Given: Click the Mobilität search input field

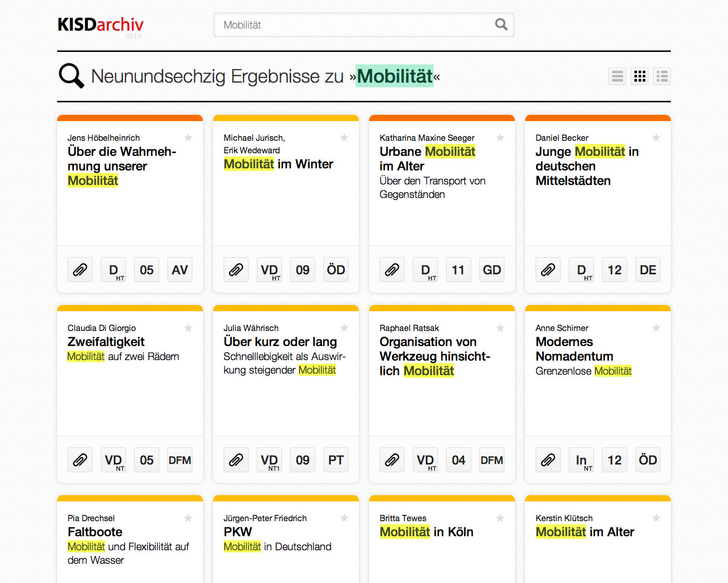Looking at the screenshot, I should click(x=354, y=25).
